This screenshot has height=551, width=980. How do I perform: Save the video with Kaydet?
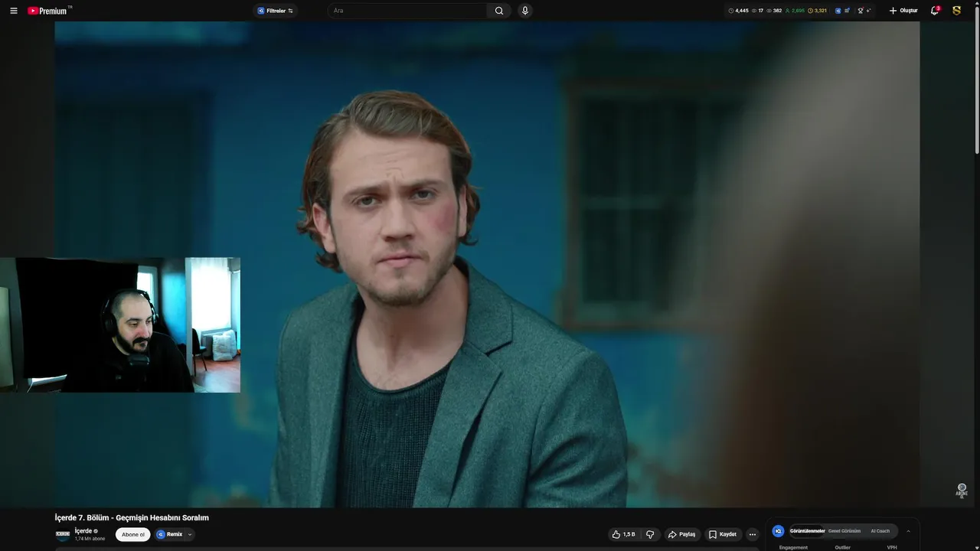point(723,534)
